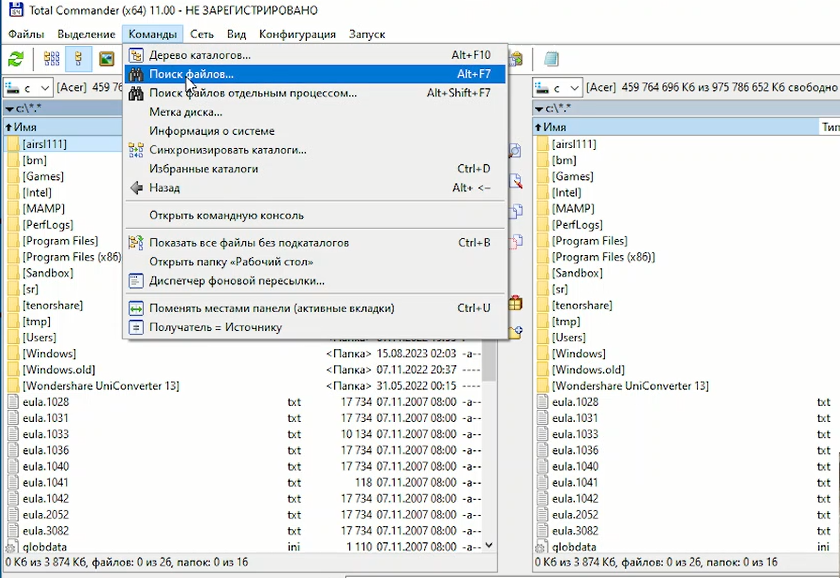
Task: Click the Total Commander floppy disk title icon
Action: [16, 10]
